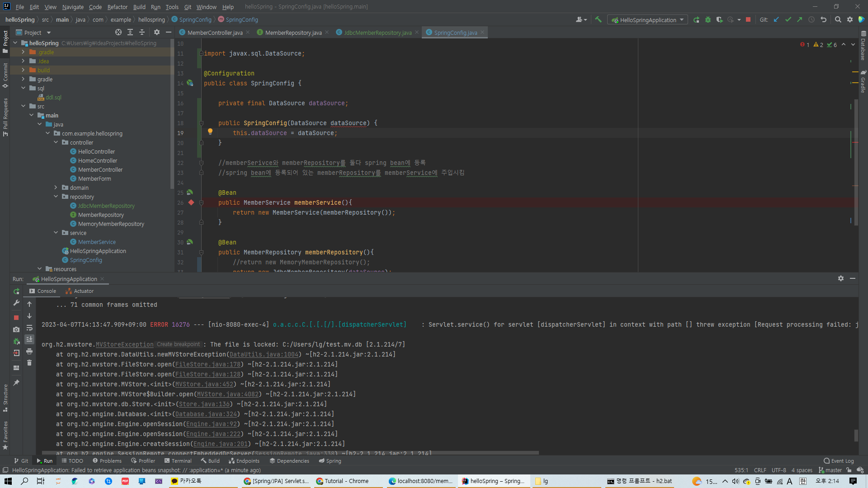
Task: Collapse the repository package
Action: (x=56, y=197)
